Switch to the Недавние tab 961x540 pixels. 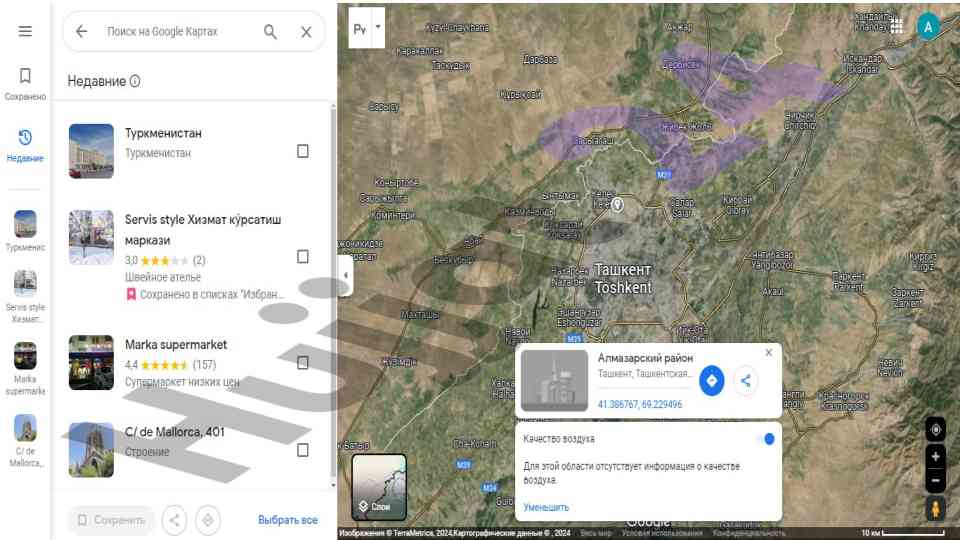coord(25,145)
